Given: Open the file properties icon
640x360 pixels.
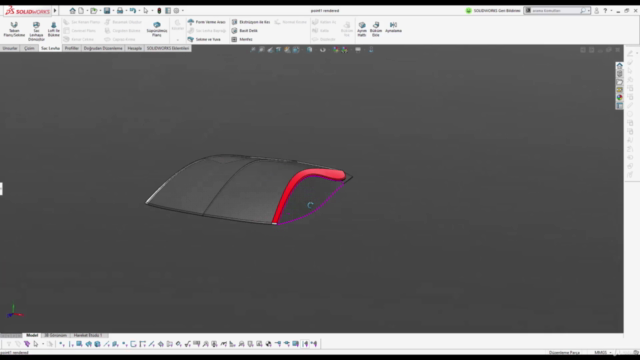Looking at the screenshot, I should pyautogui.click(x=168, y=11).
